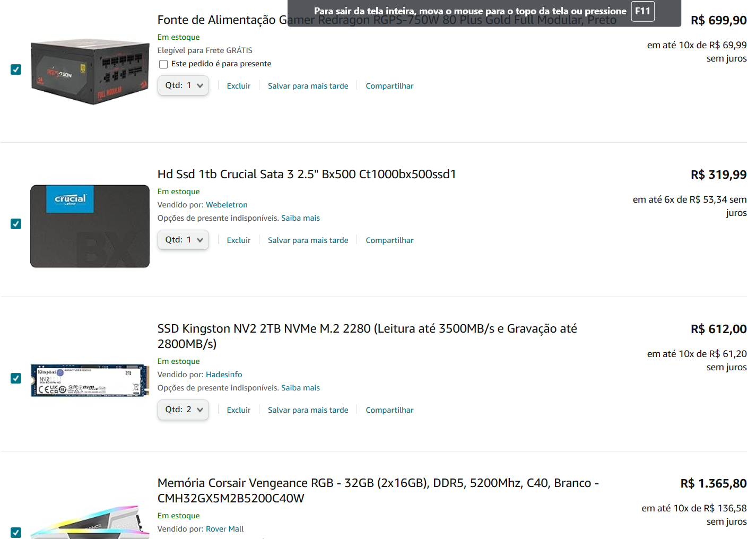This screenshot has height=539, width=756.
Task: Click Excluir for the Crucial SSD
Action: (x=239, y=240)
